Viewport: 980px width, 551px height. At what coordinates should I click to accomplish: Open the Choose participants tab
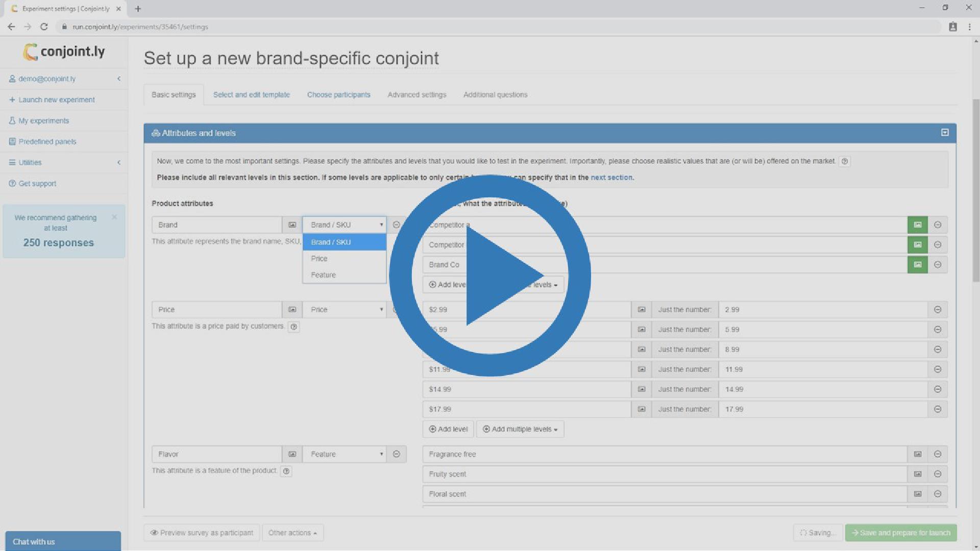(x=338, y=95)
